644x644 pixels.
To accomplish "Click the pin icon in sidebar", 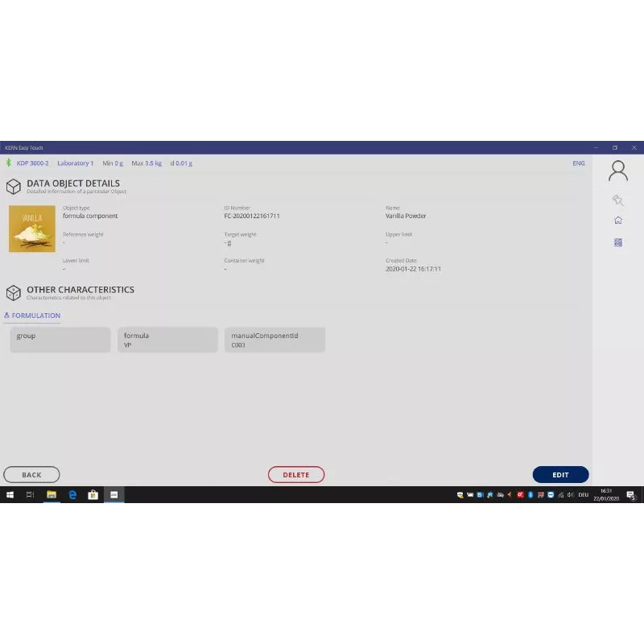I will pos(617,200).
